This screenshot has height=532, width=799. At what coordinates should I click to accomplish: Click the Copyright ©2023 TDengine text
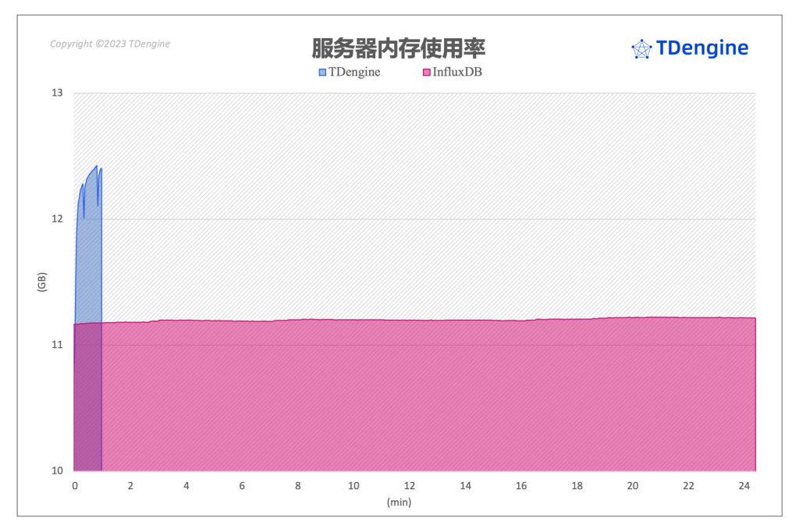[x=110, y=44]
